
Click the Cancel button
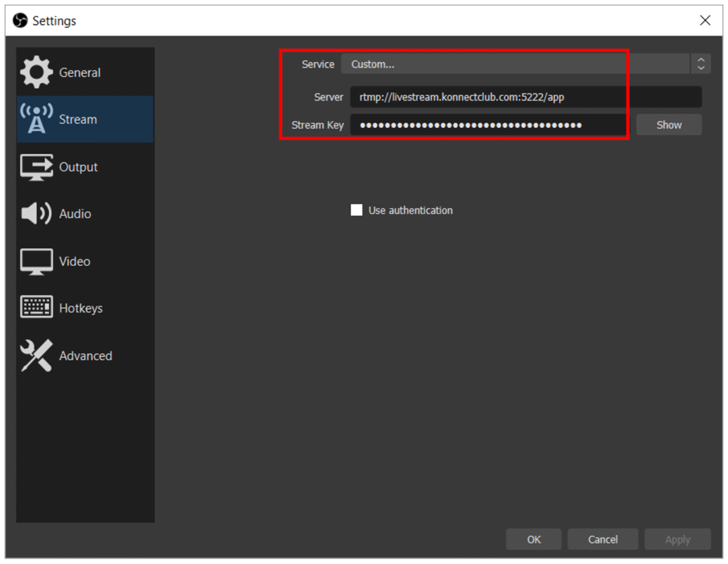603,540
